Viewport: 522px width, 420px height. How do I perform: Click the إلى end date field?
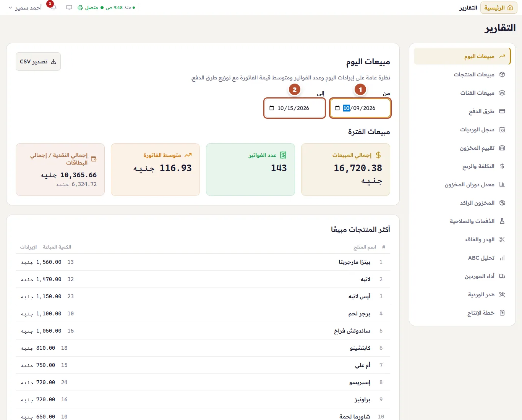click(x=294, y=108)
